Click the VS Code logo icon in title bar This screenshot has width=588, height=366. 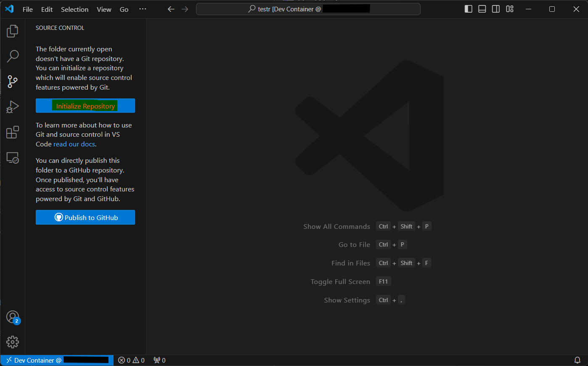click(x=9, y=9)
